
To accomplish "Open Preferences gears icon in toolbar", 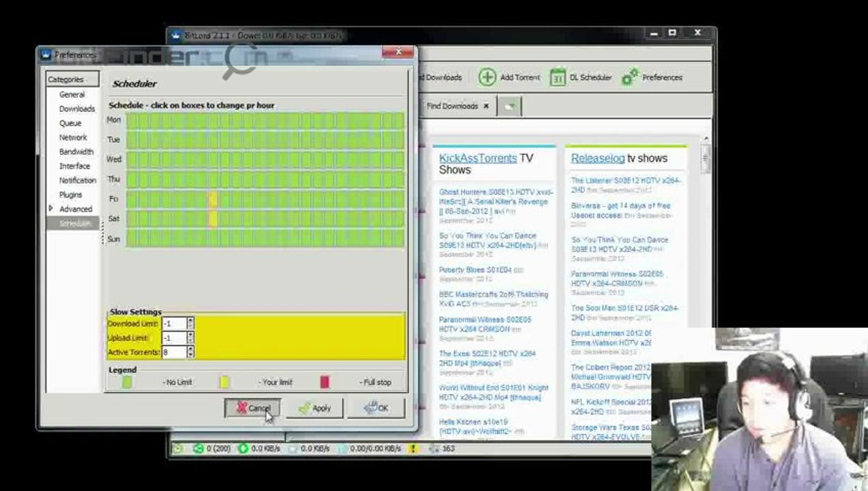I will pyautogui.click(x=630, y=77).
